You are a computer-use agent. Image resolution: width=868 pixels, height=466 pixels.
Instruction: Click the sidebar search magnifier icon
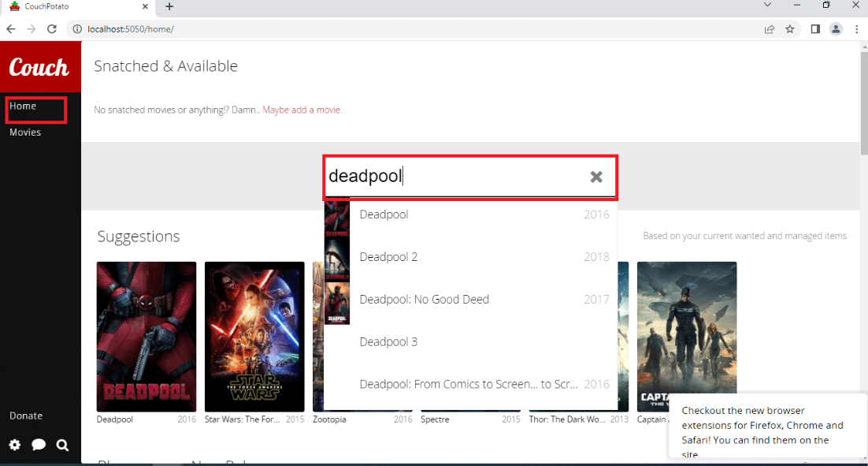62,445
